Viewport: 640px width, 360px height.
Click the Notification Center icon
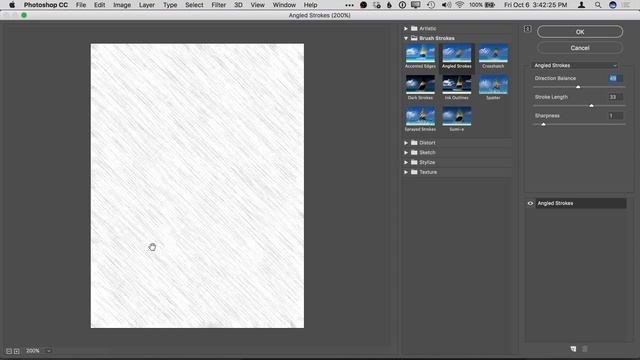pyautogui.click(x=627, y=5)
